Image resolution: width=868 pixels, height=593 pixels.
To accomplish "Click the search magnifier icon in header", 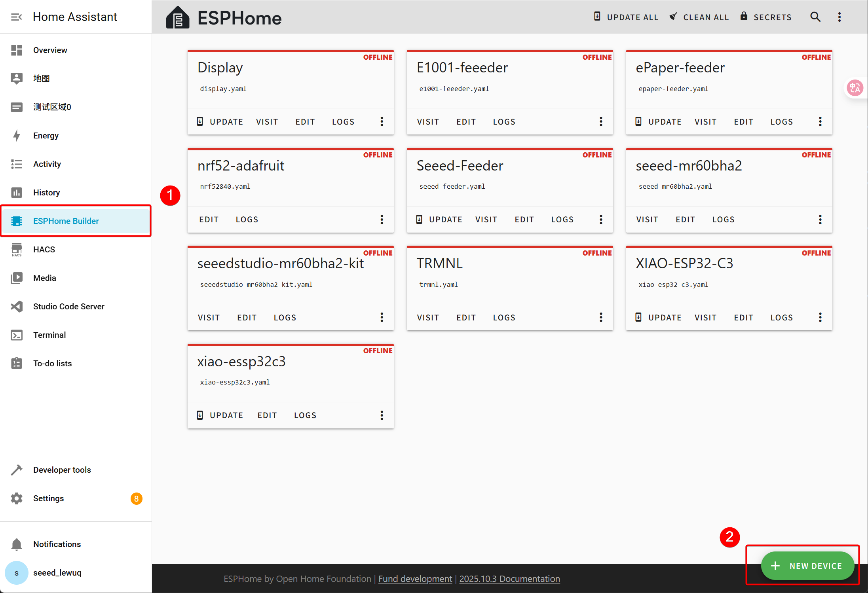I will coord(815,17).
